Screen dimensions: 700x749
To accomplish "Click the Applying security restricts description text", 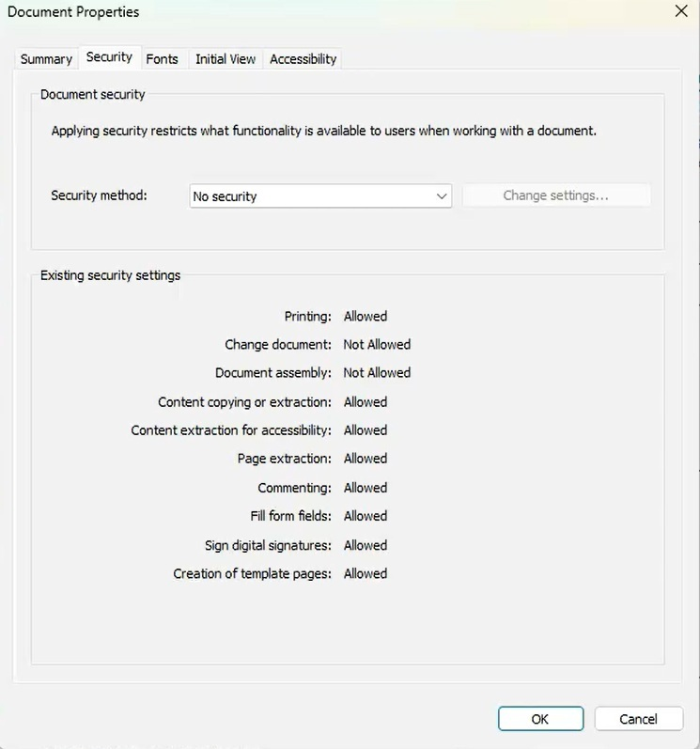I will (x=324, y=131).
